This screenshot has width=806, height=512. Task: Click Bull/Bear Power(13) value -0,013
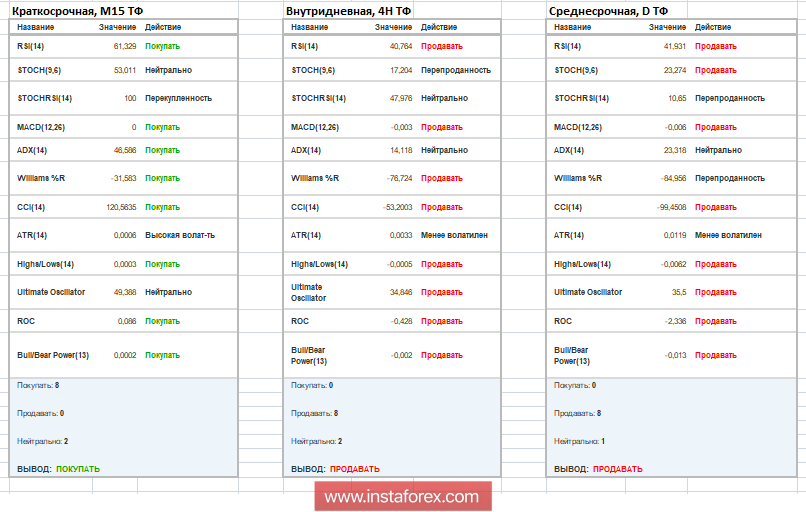point(675,355)
